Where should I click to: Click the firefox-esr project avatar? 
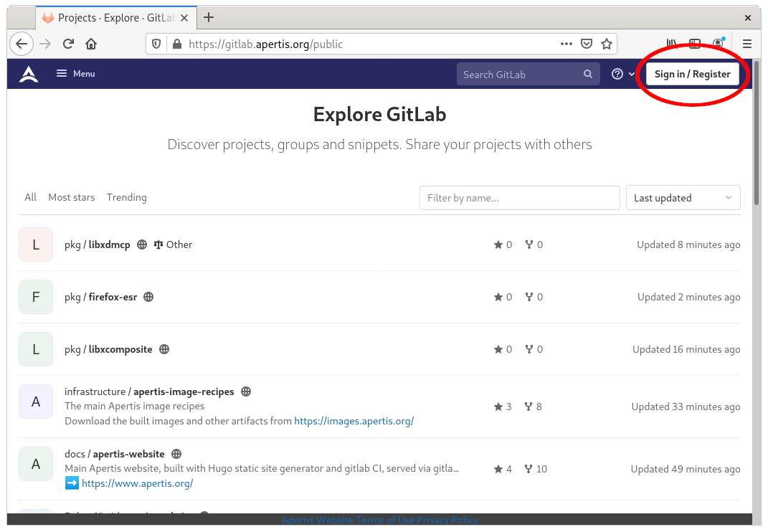click(36, 297)
